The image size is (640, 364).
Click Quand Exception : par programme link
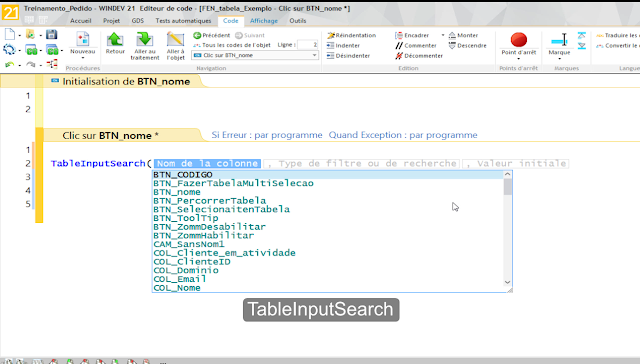pyautogui.click(x=403, y=135)
